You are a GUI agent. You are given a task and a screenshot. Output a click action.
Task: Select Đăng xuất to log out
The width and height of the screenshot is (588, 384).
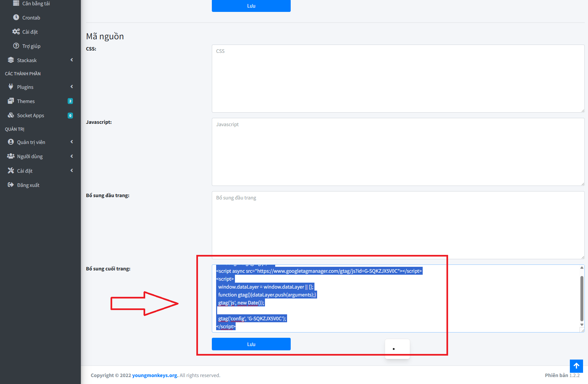tap(40, 185)
